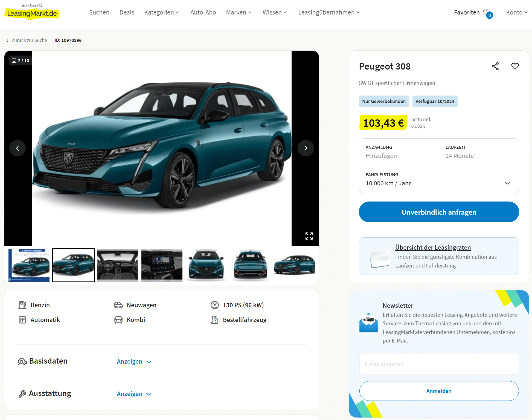Select the rear view car thumbnail
The width and height of the screenshot is (532, 420).
tap(251, 265)
